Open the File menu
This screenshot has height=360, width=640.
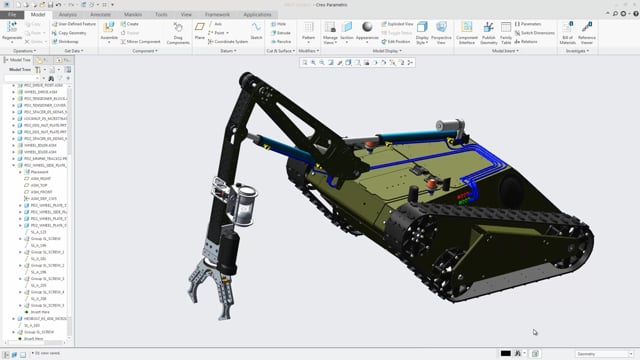tap(12, 15)
